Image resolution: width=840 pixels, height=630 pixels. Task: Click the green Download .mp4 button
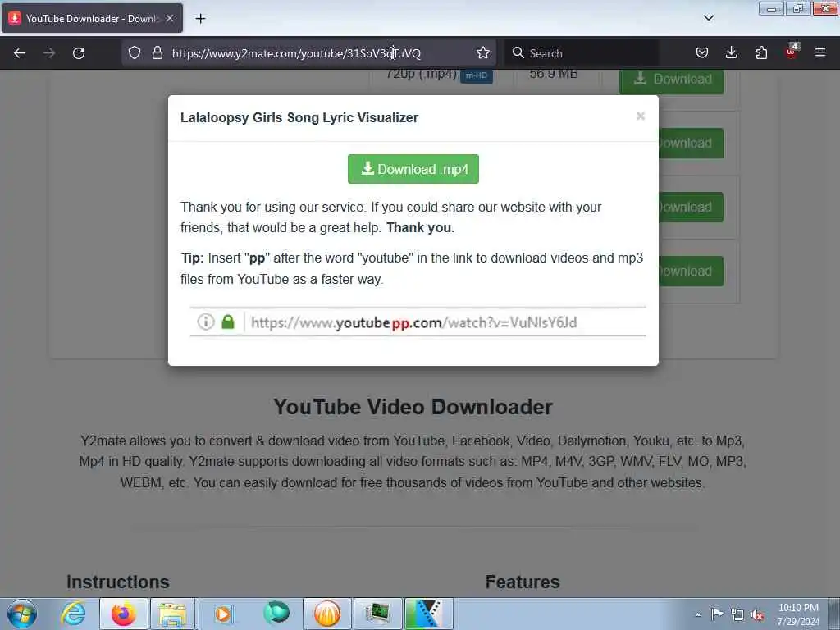(x=413, y=169)
